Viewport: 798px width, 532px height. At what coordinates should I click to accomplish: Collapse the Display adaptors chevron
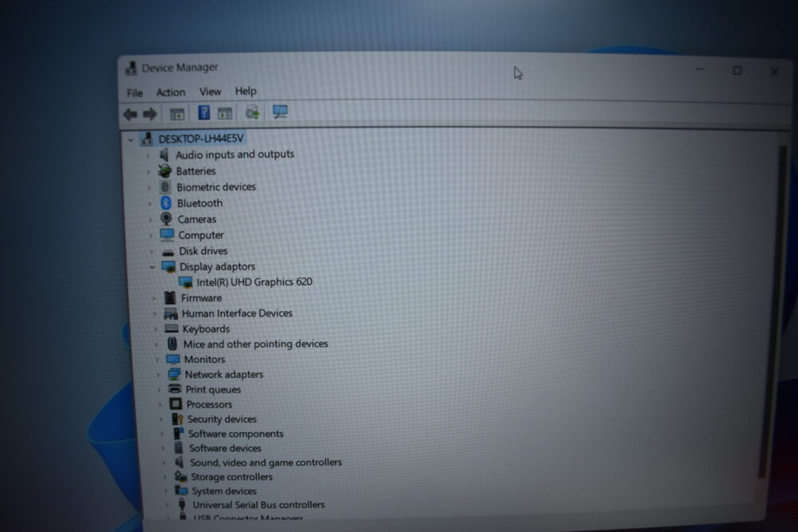tap(152, 267)
